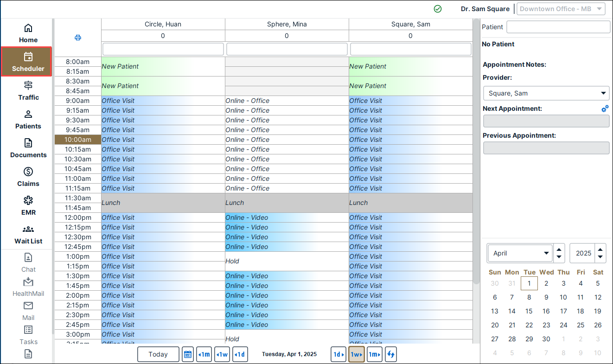Select the Traffic sidebar icon
Viewport: 613px width, 364px height.
[x=28, y=91]
